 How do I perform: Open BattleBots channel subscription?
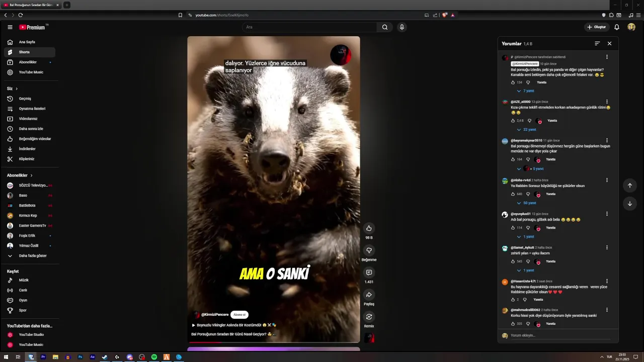pos(30,206)
